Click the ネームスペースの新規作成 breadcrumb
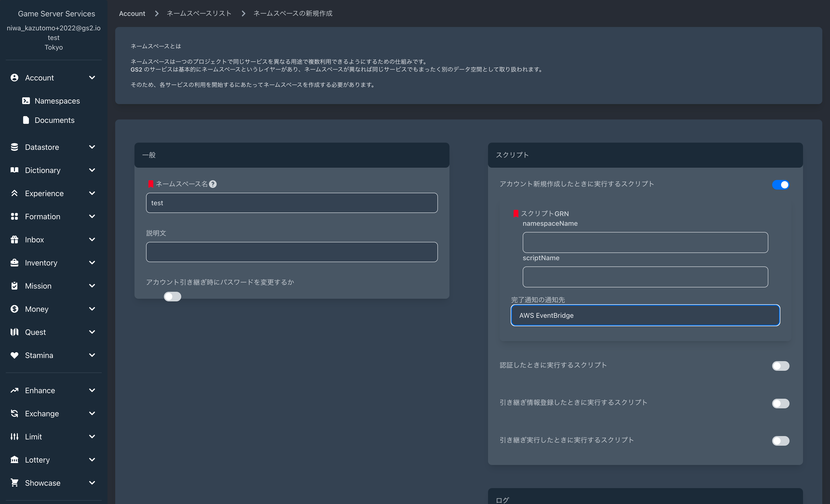Image resolution: width=830 pixels, height=504 pixels. [x=293, y=13]
